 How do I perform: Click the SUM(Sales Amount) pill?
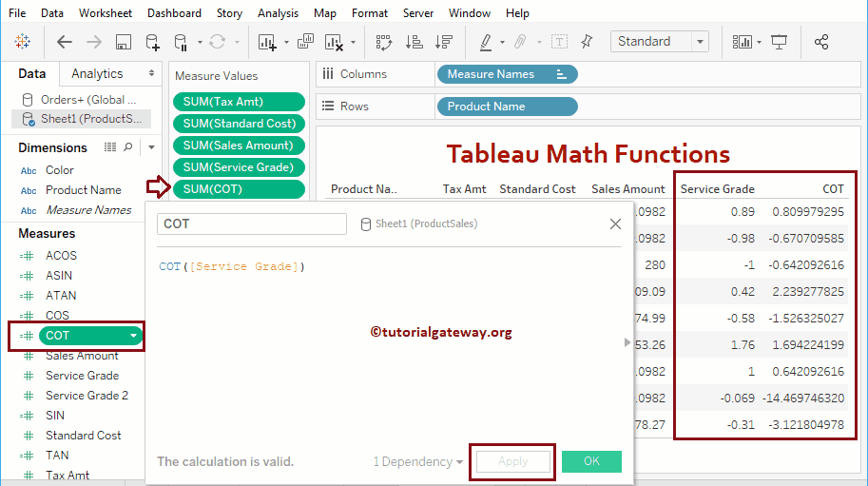[x=239, y=146]
